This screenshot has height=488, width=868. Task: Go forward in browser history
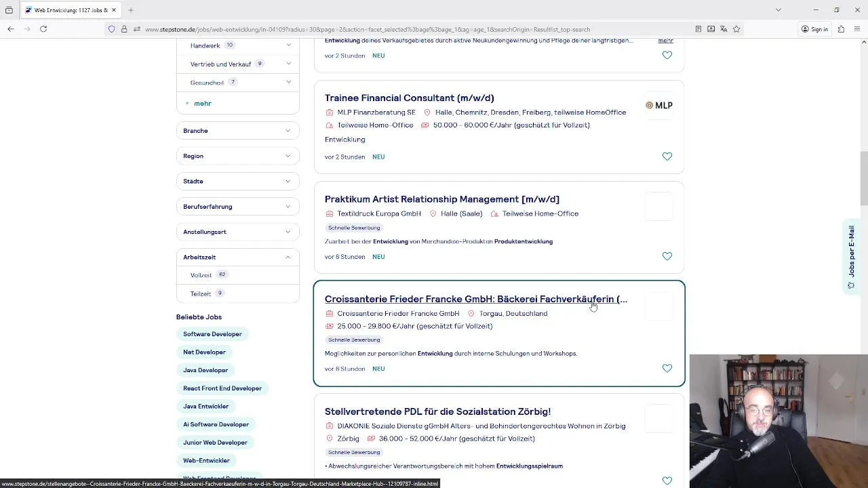pyautogui.click(x=27, y=29)
